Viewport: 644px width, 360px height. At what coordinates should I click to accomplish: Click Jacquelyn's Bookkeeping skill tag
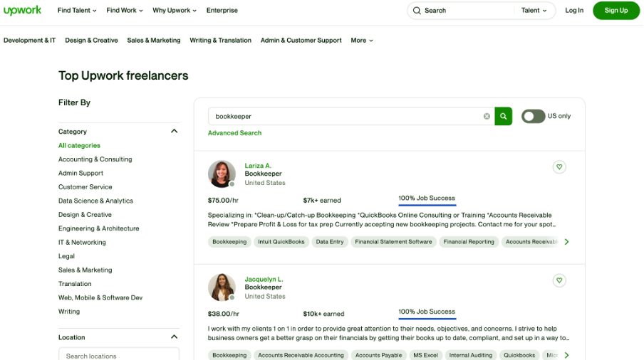click(229, 356)
